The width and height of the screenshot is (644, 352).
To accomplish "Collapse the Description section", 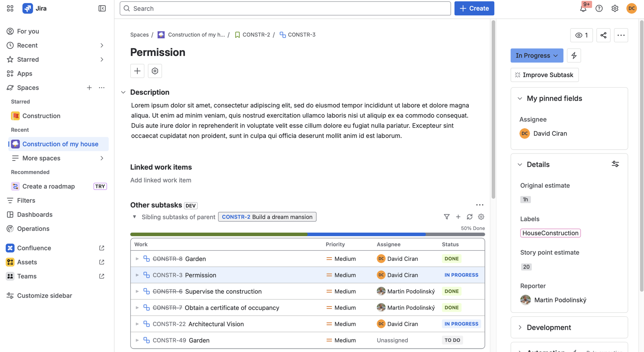I will (123, 92).
